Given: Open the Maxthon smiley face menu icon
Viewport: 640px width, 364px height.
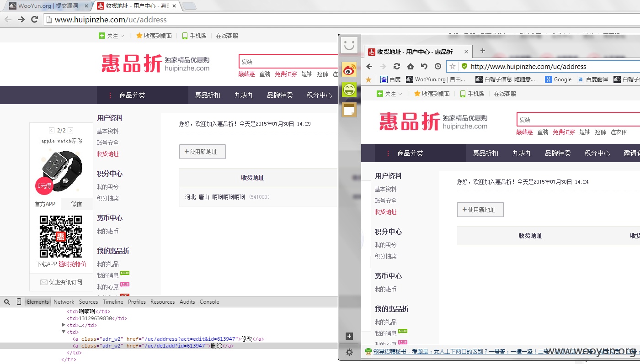Looking at the screenshot, I should (349, 45).
